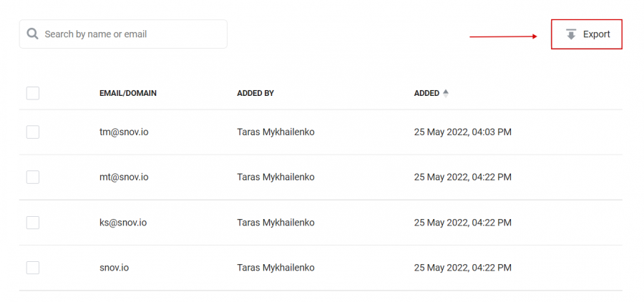
Task: Click the magnifying glass search icon
Action: click(x=32, y=34)
